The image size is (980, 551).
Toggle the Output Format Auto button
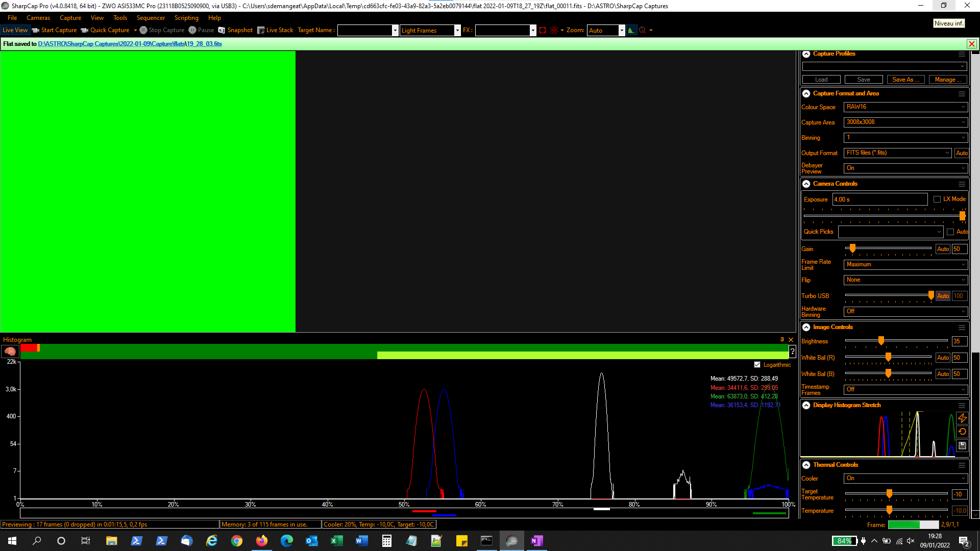point(962,153)
